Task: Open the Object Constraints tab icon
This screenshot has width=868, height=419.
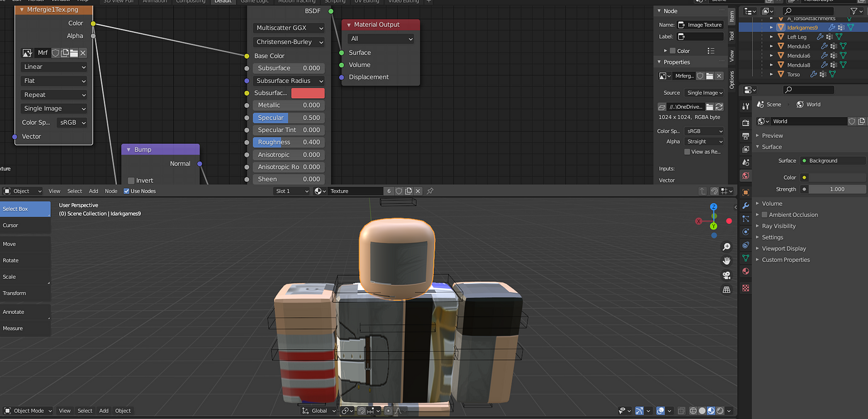Action: click(x=745, y=245)
